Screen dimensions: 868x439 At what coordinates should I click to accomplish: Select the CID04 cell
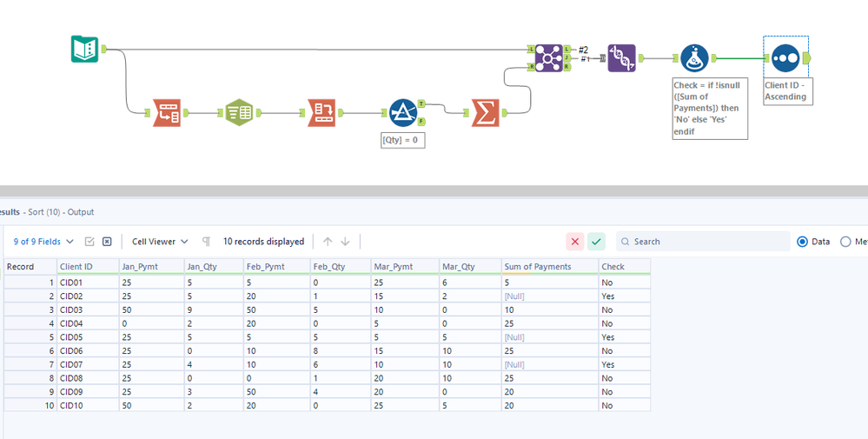pos(88,323)
